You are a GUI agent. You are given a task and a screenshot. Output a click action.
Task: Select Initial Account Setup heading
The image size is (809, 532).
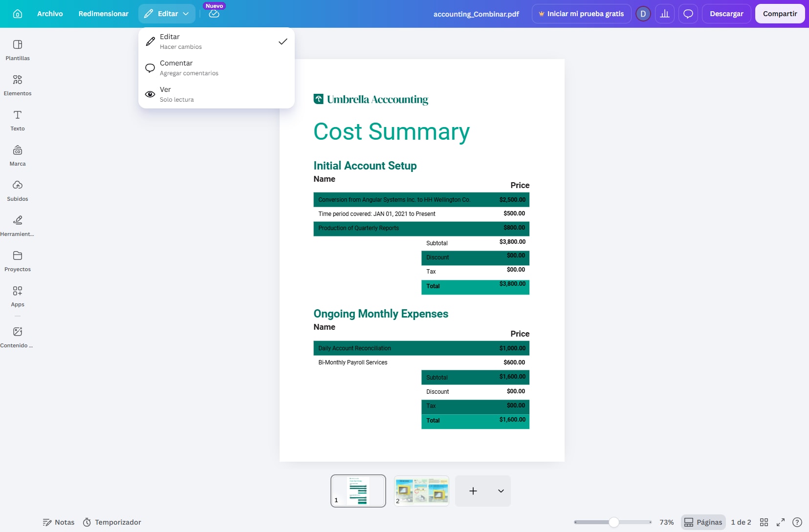(365, 166)
